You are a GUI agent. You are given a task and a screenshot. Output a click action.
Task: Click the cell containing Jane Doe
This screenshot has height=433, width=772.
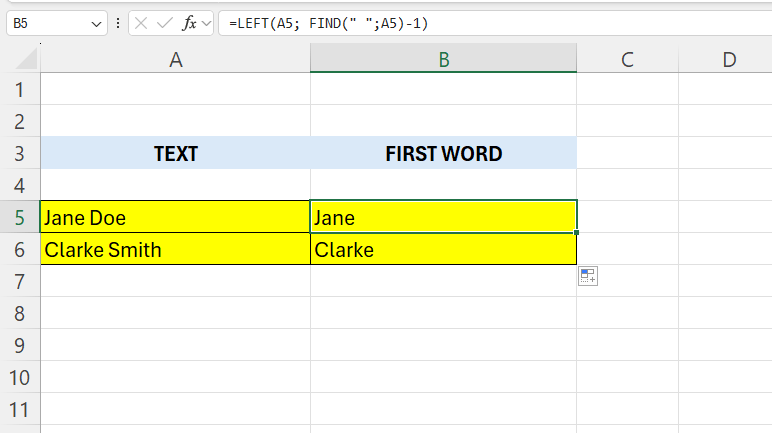175,217
